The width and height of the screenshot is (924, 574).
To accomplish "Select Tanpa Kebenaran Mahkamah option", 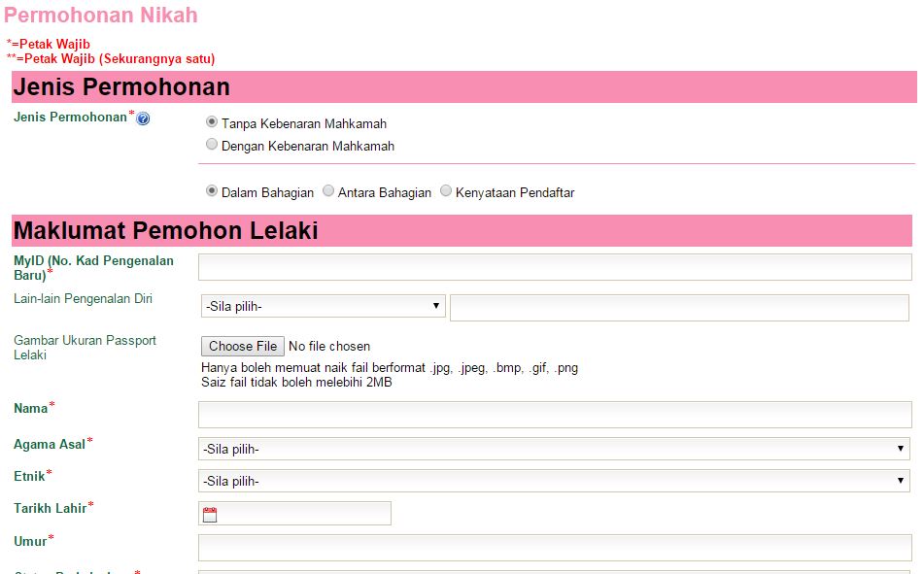I will tap(212, 122).
